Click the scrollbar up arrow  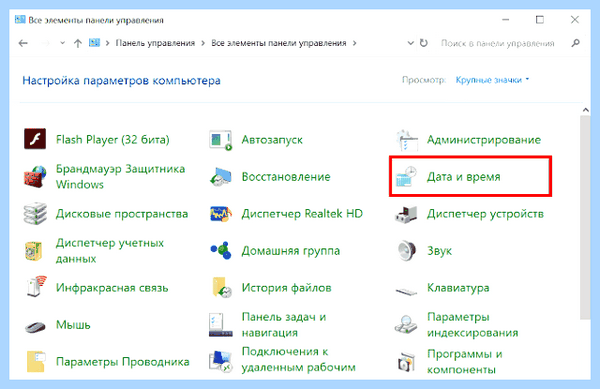585,110
